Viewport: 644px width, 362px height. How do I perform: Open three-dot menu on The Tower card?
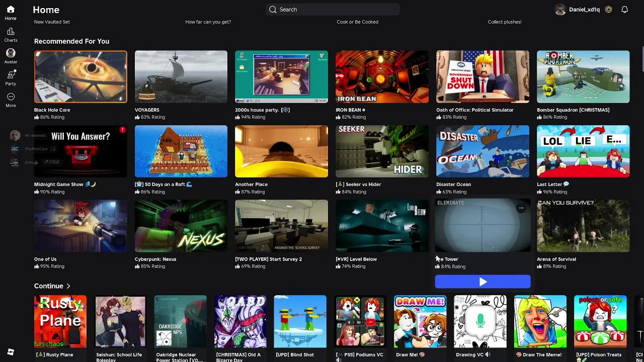click(521, 208)
